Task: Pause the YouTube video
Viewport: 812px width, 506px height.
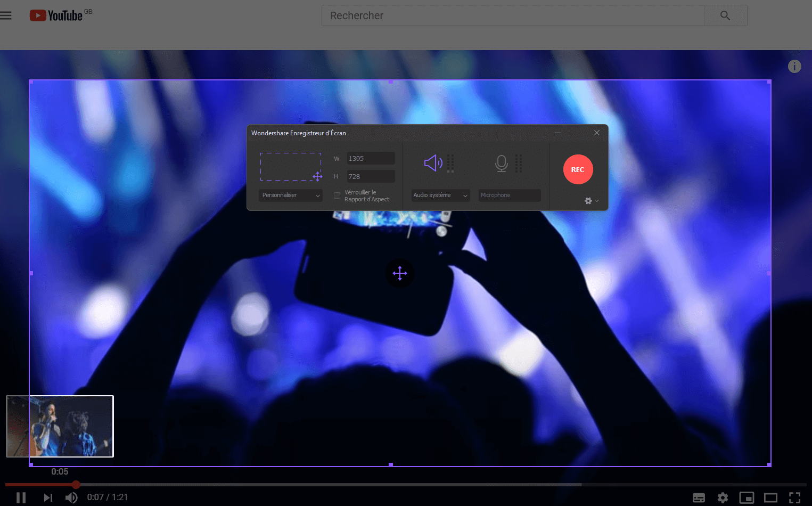Action: (21, 497)
